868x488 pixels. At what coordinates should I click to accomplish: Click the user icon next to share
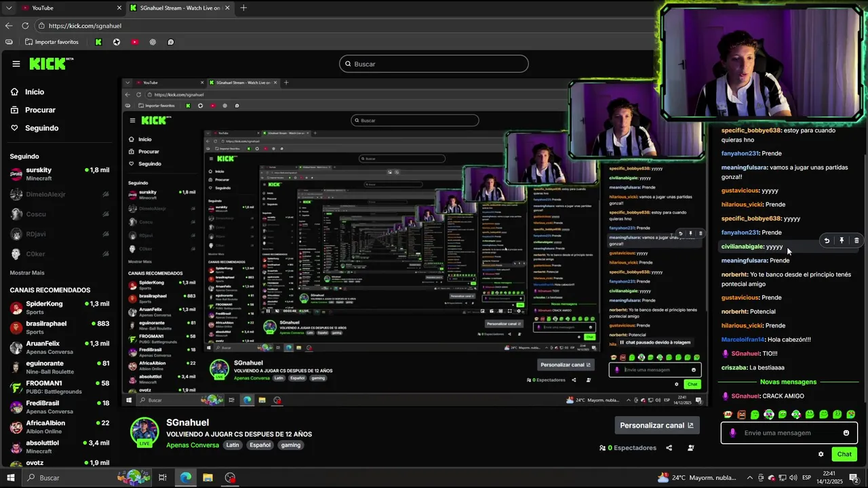(691, 448)
